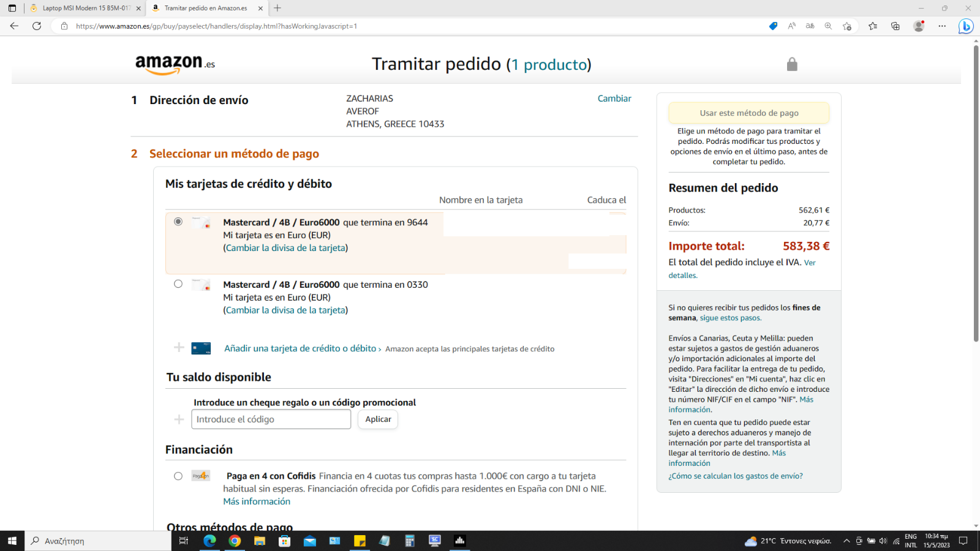Click the page vertical scrollbar

976,193
